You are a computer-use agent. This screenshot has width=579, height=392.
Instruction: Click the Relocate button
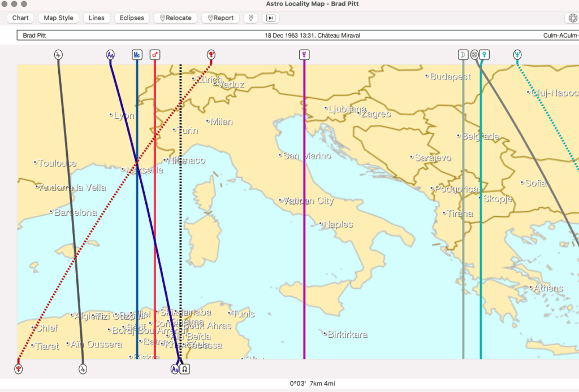coord(175,18)
